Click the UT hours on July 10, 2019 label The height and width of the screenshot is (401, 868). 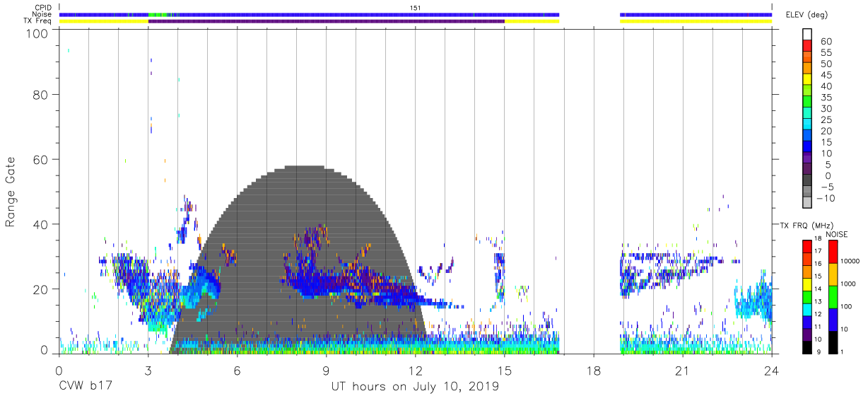pos(415,387)
